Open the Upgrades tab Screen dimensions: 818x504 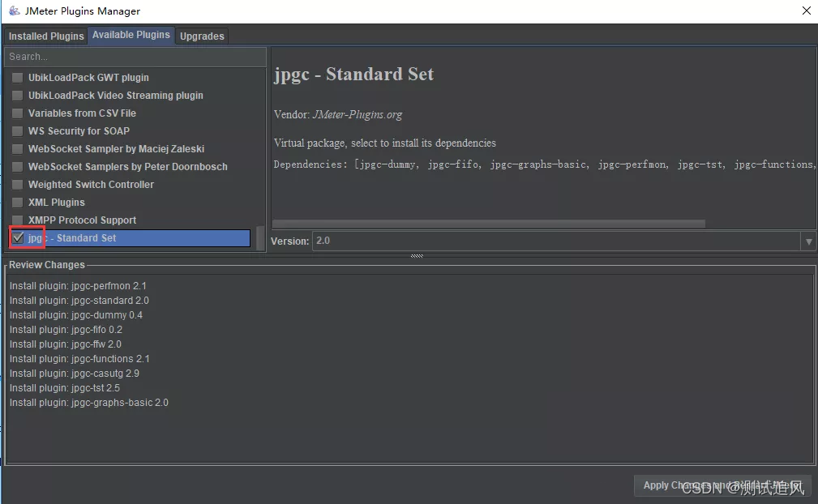point(202,36)
